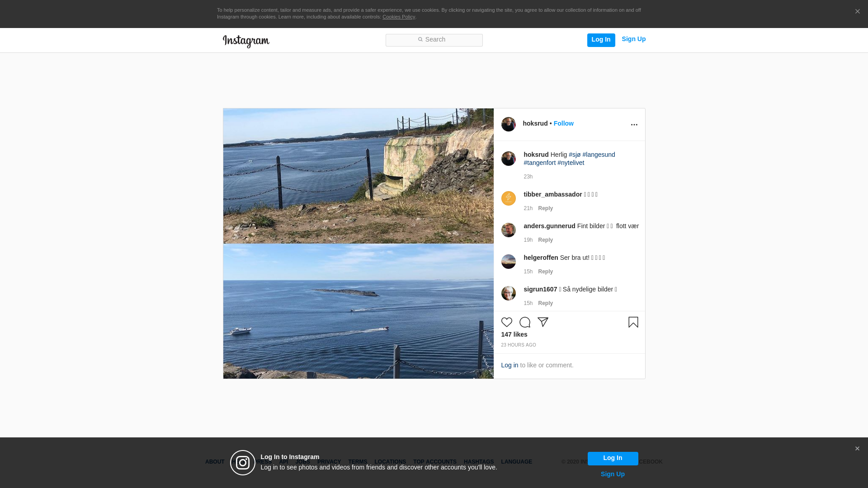868x488 pixels.
Task: Save post with the bookmark icon
Action: 633,322
